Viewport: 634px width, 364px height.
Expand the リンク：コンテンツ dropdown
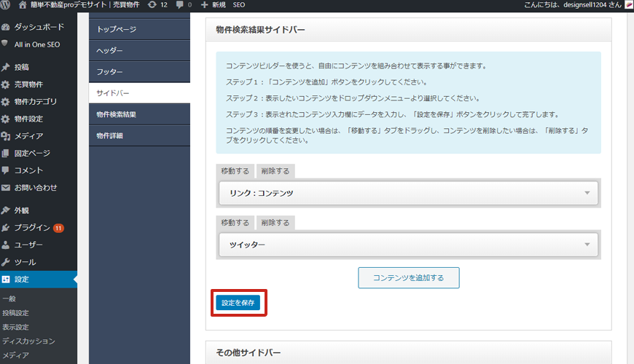(x=408, y=193)
